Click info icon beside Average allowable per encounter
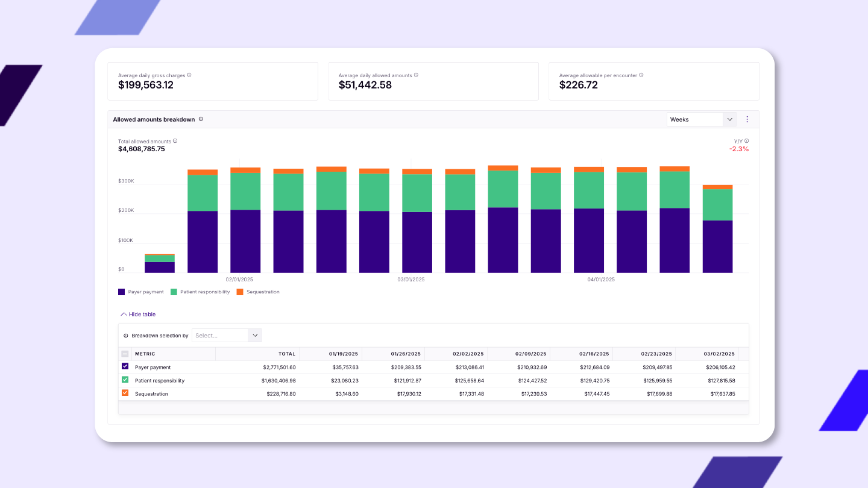The width and height of the screenshot is (868, 488). (641, 75)
